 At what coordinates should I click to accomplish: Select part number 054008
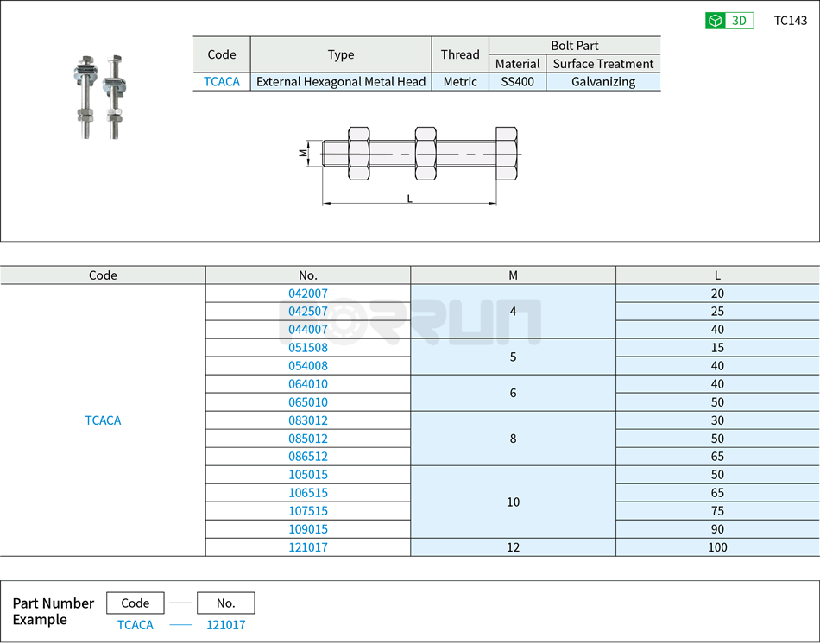click(x=307, y=366)
